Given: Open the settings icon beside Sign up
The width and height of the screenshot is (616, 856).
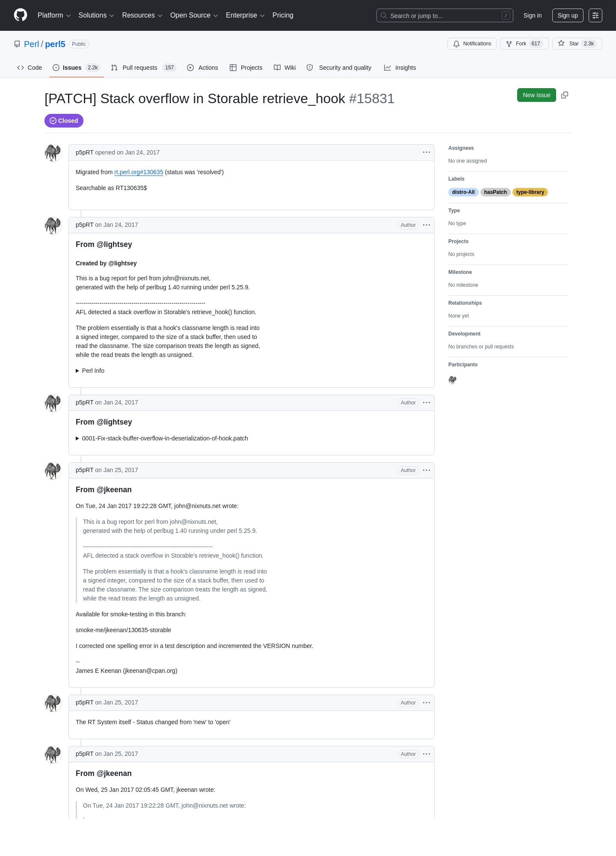Looking at the screenshot, I should 595,15.
